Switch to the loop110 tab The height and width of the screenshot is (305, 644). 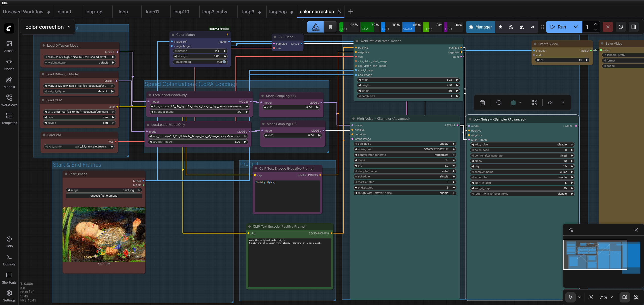pos(181,12)
